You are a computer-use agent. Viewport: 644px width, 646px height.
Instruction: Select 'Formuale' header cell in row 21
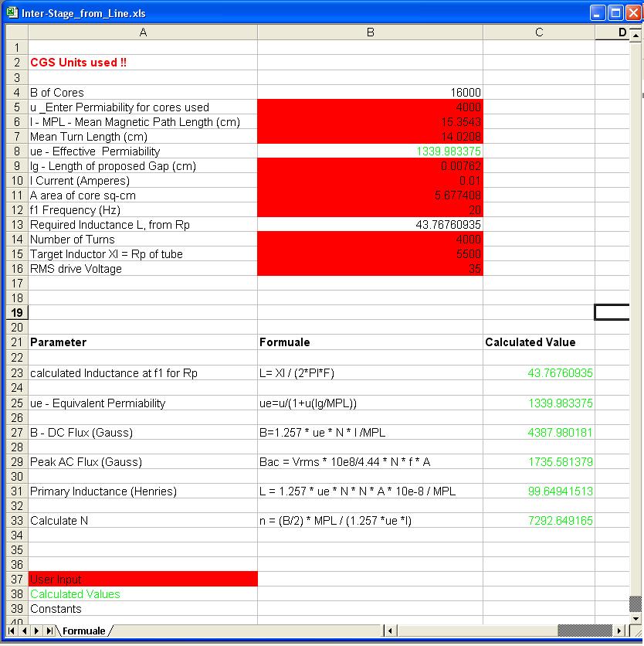(x=370, y=342)
